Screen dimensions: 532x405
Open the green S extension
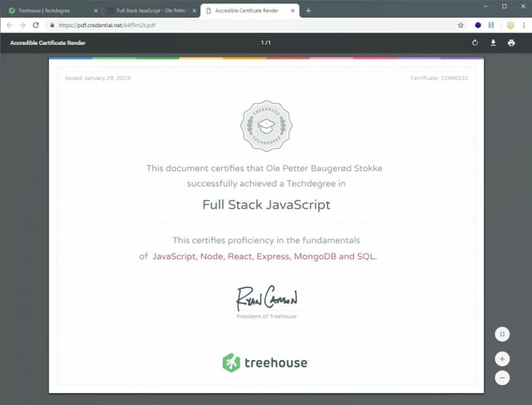[x=491, y=25]
